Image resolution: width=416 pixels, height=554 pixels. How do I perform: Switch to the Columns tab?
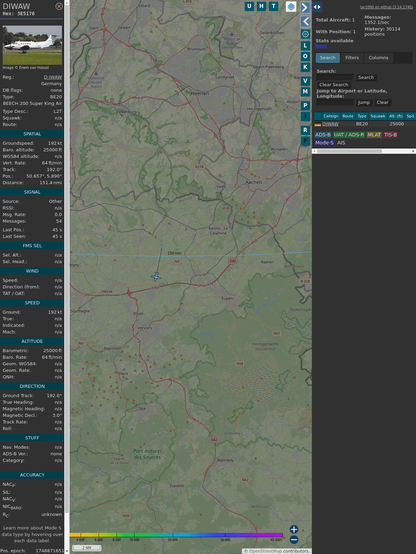(x=378, y=58)
